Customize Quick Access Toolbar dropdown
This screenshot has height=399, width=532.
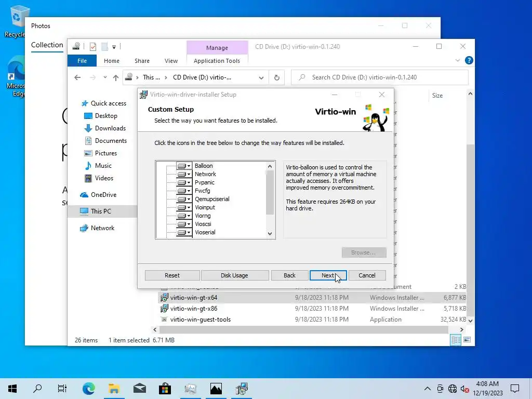point(114,47)
